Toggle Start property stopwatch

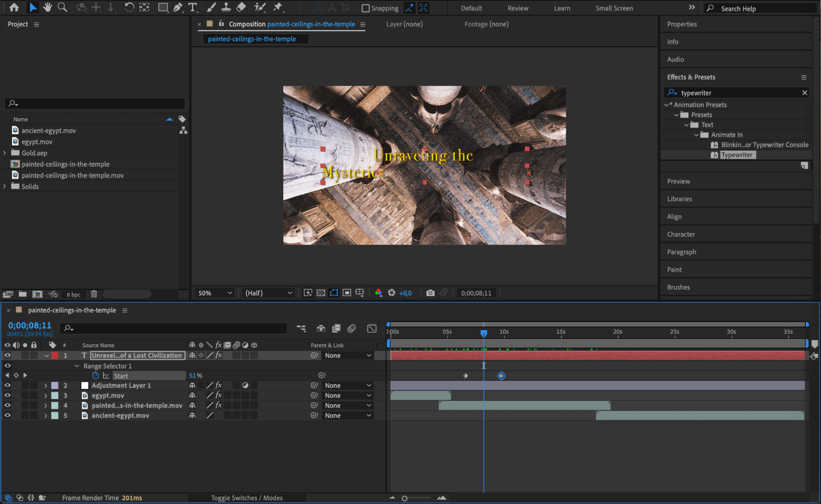coord(96,376)
